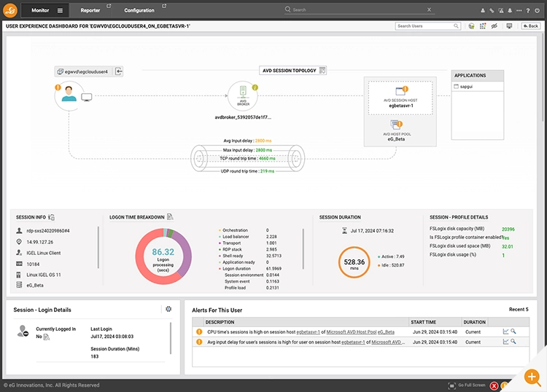Open egbetasvr-1 link in input delay alert
Screen dimensions: 547x392
[x=353, y=342]
